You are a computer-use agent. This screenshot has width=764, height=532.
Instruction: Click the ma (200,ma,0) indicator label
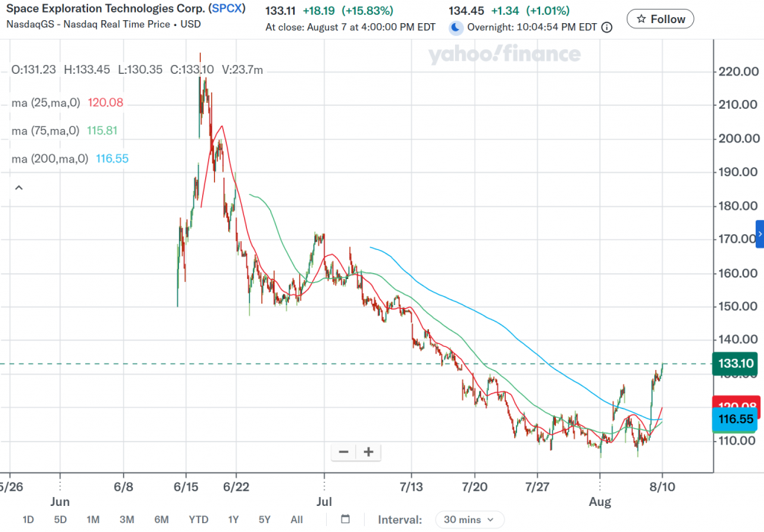tap(50, 159)
